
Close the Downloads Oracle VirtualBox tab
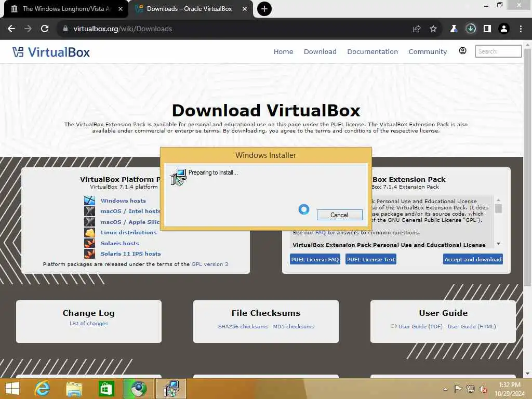coord(245,9)
